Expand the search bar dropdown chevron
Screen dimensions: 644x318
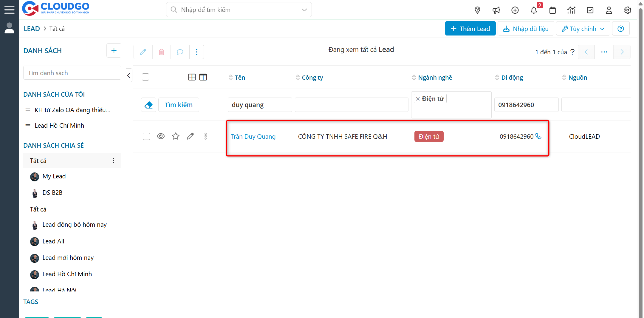pyautogui.click(x=304, y=10)
